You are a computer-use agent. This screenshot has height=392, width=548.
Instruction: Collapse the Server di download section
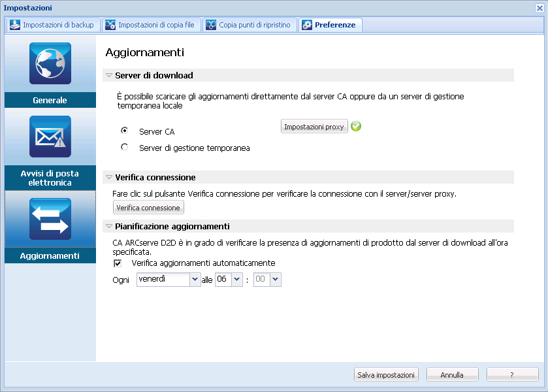tap(109, 75)
